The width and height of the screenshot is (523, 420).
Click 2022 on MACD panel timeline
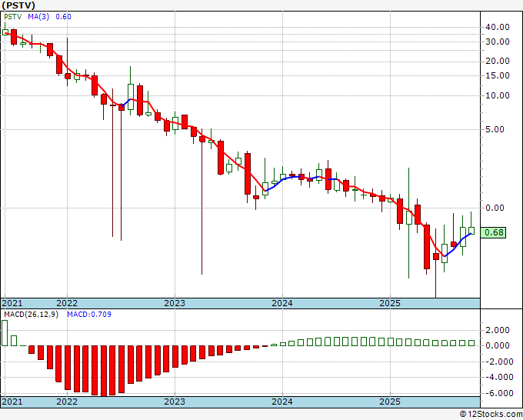(67, 402)
